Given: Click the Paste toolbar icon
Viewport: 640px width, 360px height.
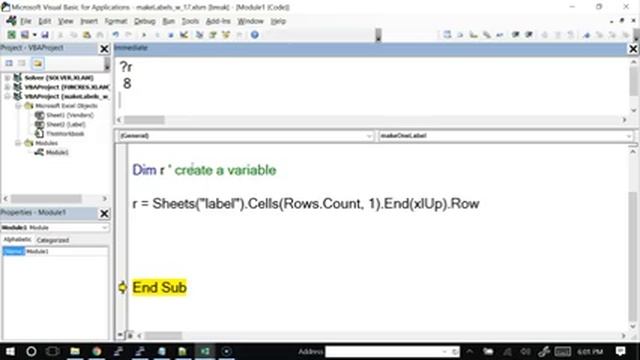Looking at the screenshot, I should 87,35.
